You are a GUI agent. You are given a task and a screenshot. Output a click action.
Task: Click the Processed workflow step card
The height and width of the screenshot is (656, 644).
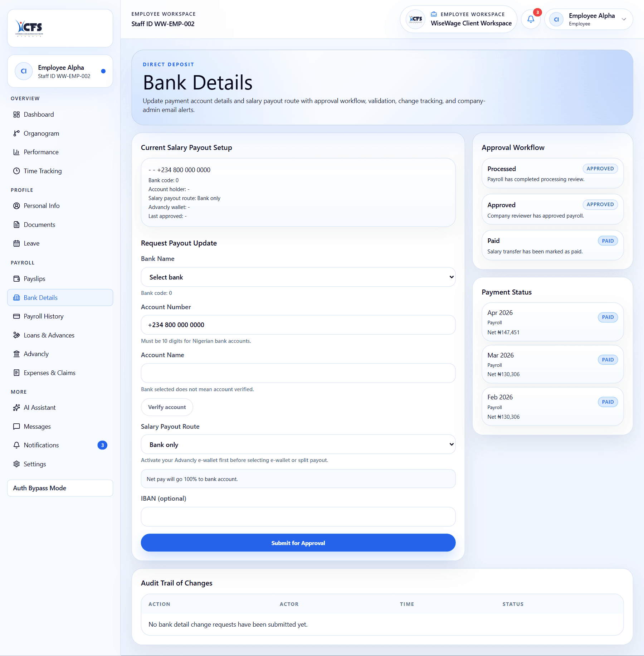point(552,173)
